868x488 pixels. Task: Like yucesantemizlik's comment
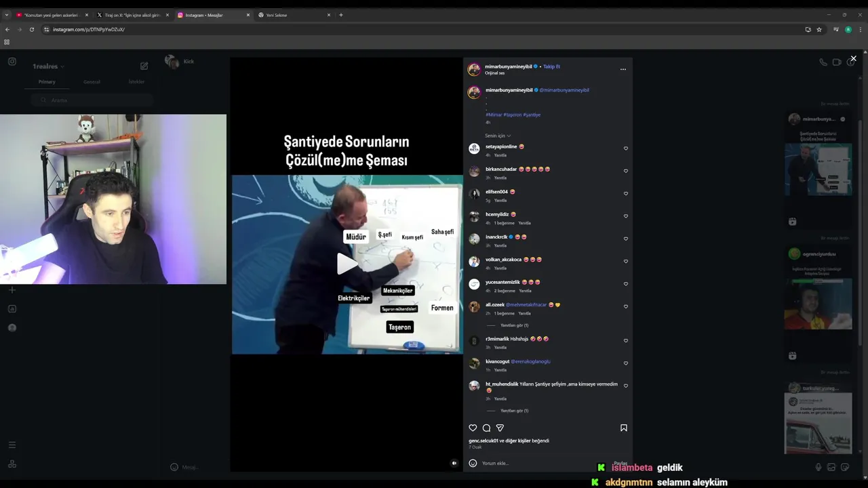(x=625, y=284)
